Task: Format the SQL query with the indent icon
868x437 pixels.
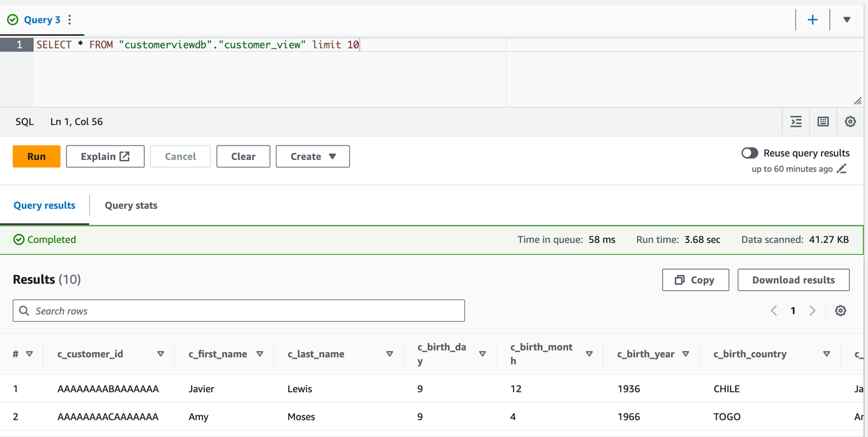Action: [796, 122]
